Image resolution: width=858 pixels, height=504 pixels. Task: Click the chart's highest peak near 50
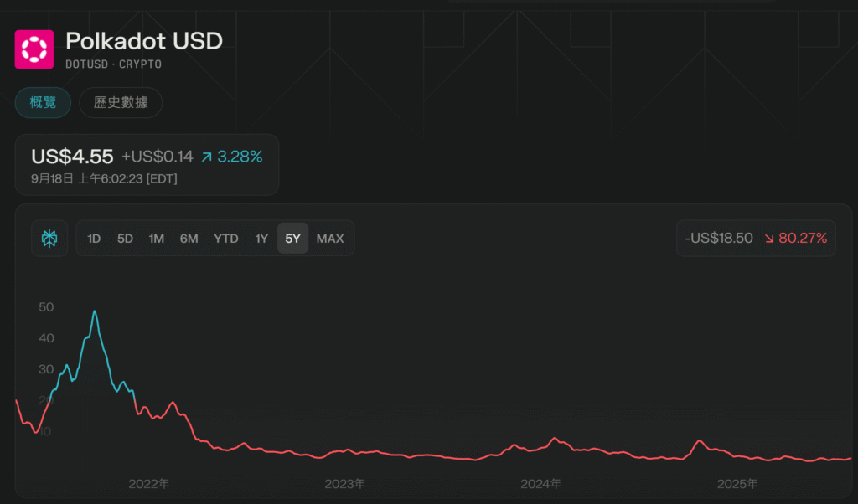(x=95, y=311)
